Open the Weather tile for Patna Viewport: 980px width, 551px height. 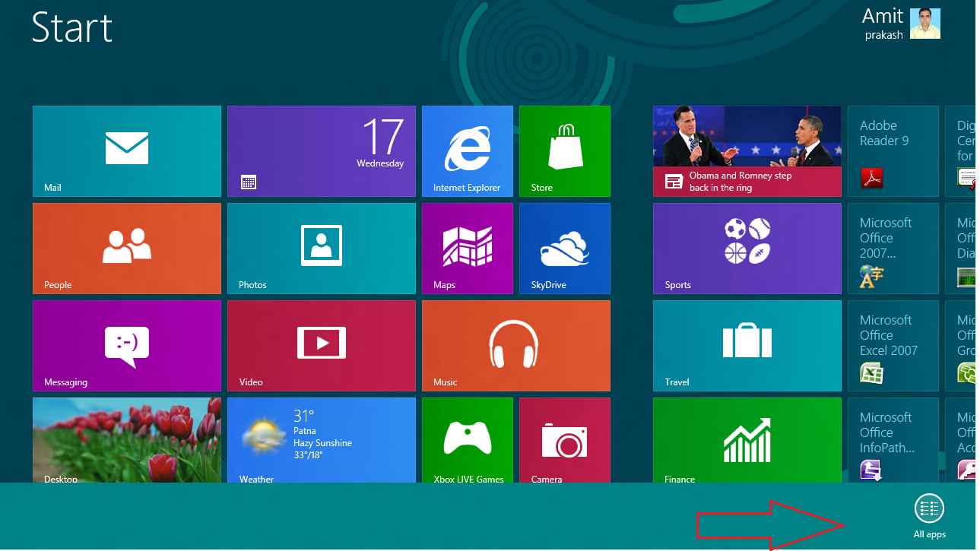tap(322, 440)
